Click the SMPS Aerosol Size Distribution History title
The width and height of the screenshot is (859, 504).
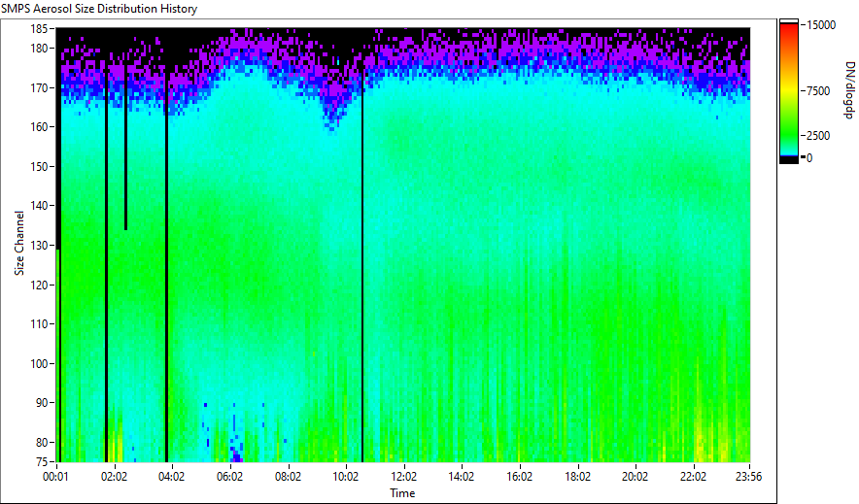tap(98, 9)
